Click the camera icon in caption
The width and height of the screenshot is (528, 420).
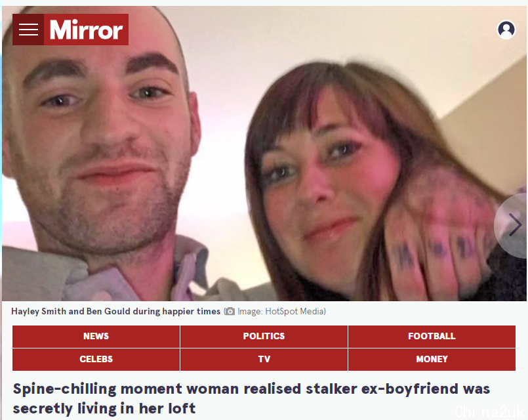(x=230, y=311)
